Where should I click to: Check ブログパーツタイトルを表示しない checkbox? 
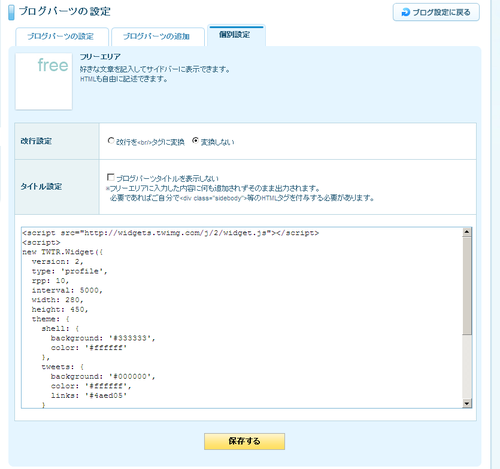111,177
